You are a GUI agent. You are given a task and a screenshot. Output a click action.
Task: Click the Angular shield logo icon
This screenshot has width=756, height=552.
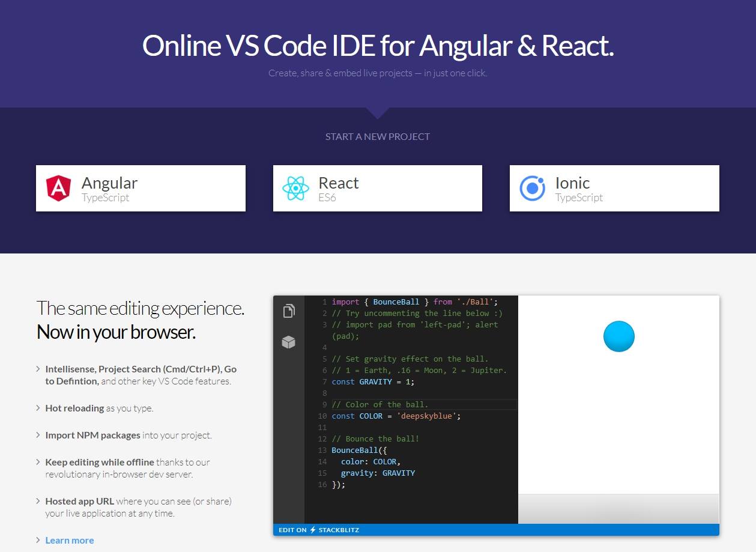tap(58, 188)
